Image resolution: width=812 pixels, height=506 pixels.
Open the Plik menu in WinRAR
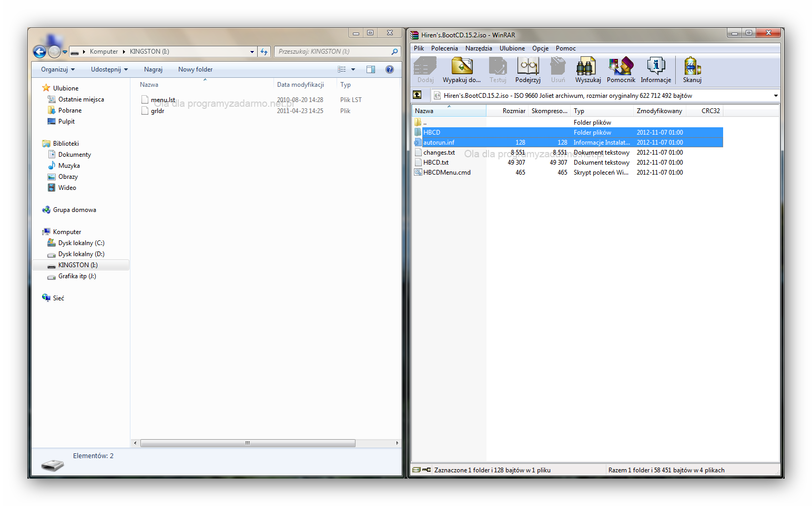419,48
